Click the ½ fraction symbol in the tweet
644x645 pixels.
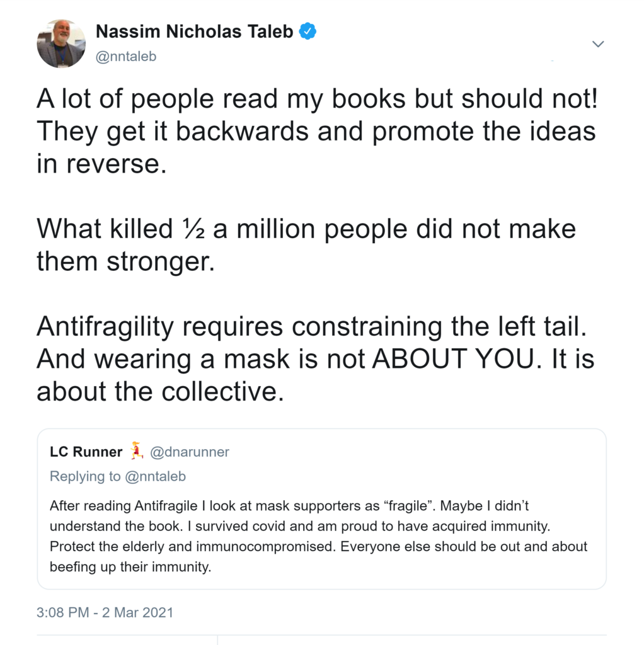point(192,228)
